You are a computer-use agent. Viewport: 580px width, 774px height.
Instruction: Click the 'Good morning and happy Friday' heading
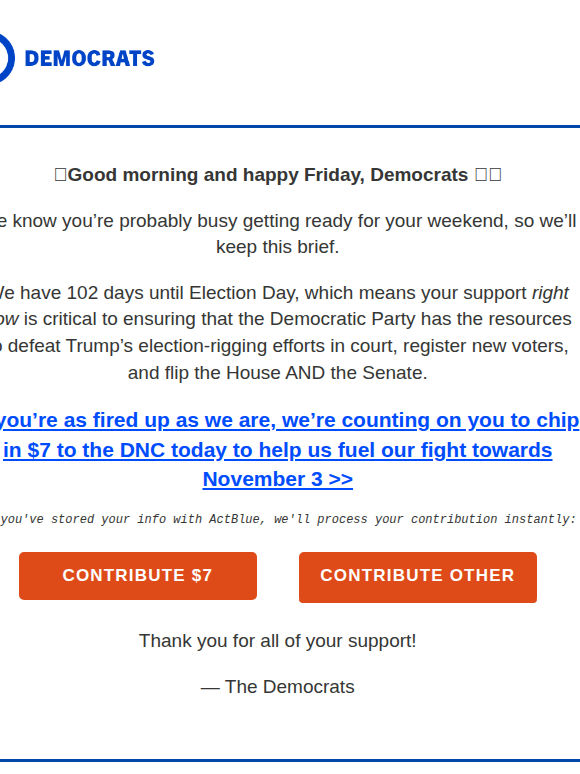tap(277, 175)
